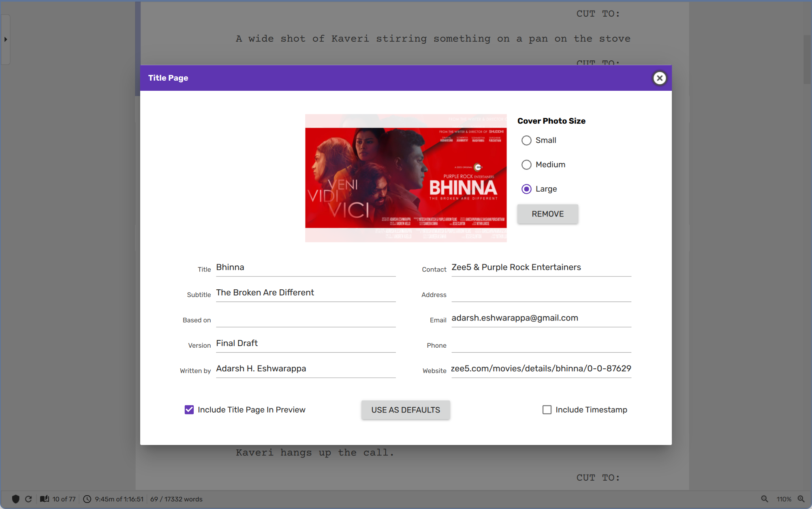812x509 pixels.
Task: Click the zoom in magnifier icon
Action: pyautogui.click(x=801, y=499)
